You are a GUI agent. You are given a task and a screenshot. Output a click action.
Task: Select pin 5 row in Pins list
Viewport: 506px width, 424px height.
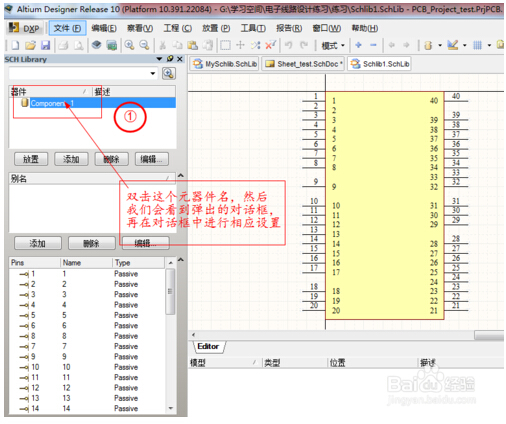coord(87,315)
